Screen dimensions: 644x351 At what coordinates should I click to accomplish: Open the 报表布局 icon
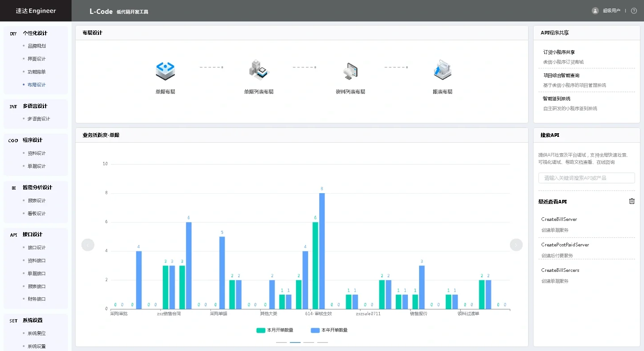click(443, 70)
